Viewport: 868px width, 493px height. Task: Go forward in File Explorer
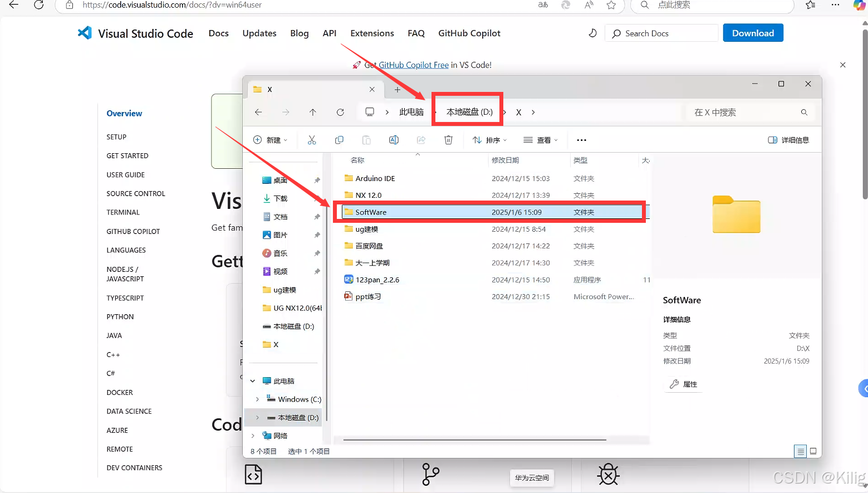[x=286, y=112]
